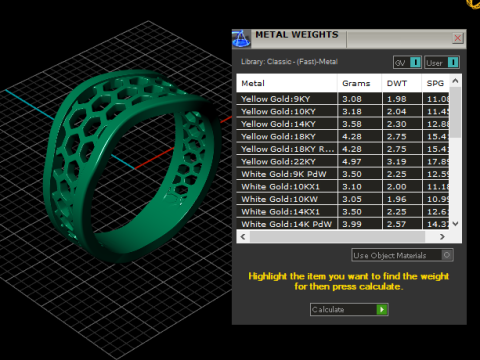Click the green honeycomb ring model

pyautogui.click(x=132, y=165)
